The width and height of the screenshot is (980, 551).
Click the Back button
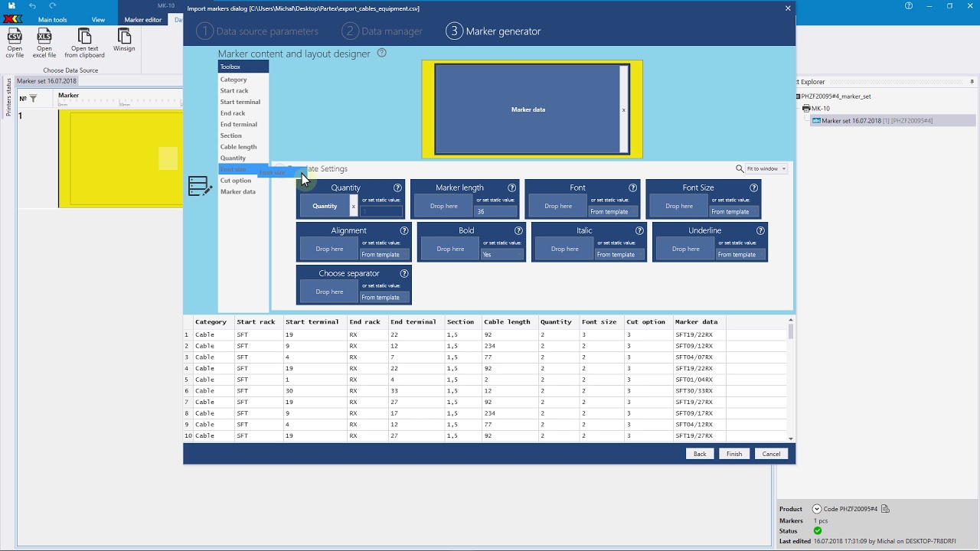click(x=700, y=454)
